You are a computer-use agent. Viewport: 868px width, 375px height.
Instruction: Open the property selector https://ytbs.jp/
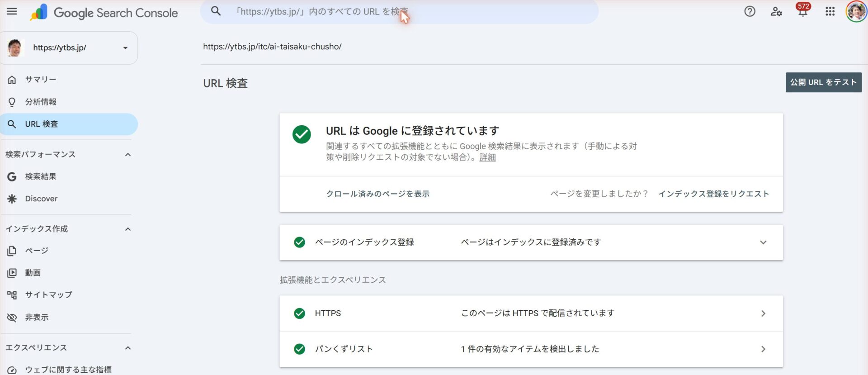[69, 48]
